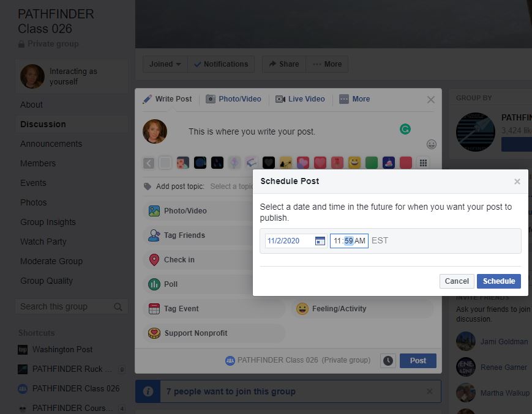Click the post text area

252,132
